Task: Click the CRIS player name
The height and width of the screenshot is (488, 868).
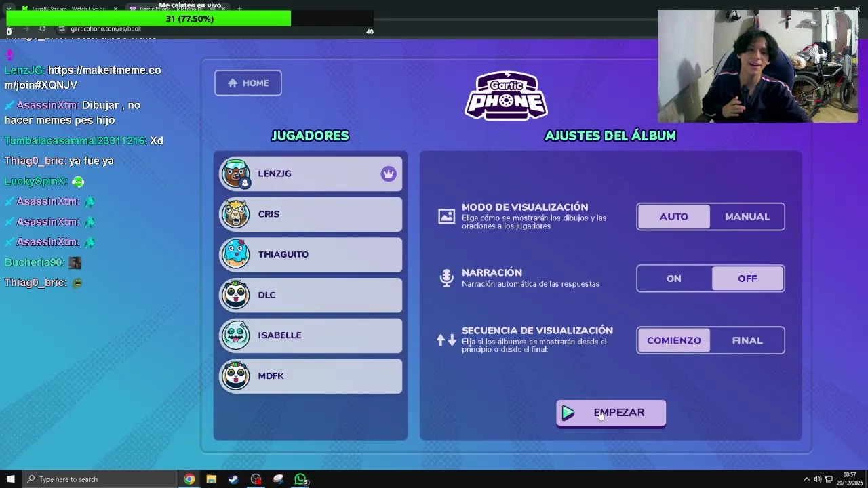Action: pyautogui.click(x=269, y=214)
